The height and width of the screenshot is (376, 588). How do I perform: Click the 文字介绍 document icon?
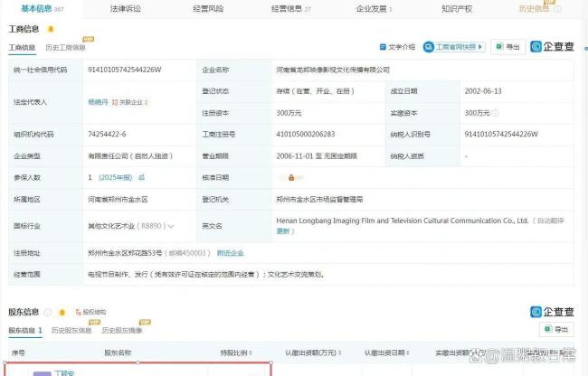[x=383, y=47]
